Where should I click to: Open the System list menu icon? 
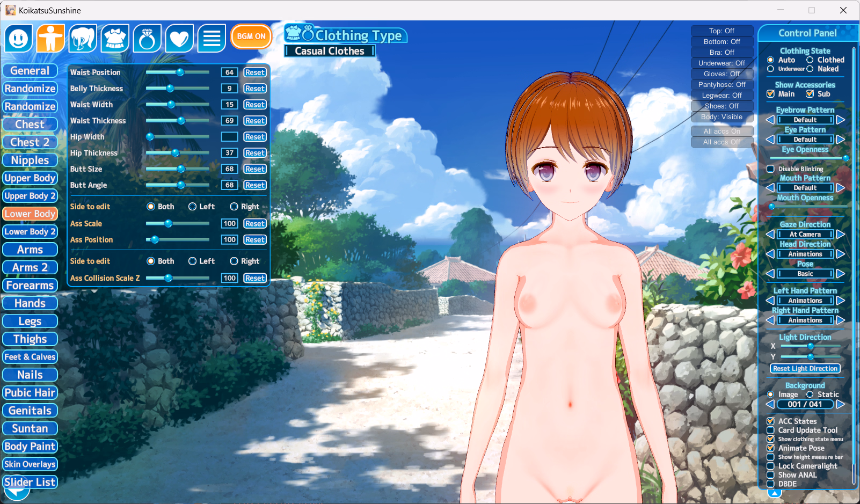pyautogui.click(x=212, y=39)
